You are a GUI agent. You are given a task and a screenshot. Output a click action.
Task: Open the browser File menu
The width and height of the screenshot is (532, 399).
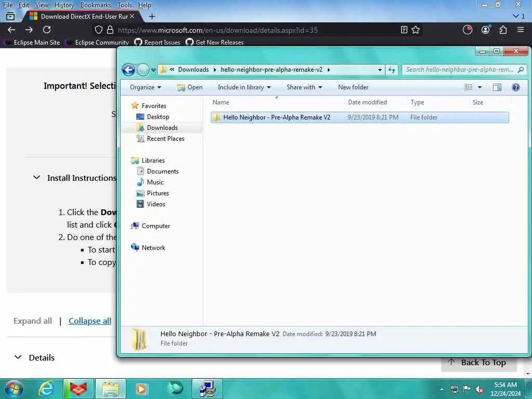[7, 5]
